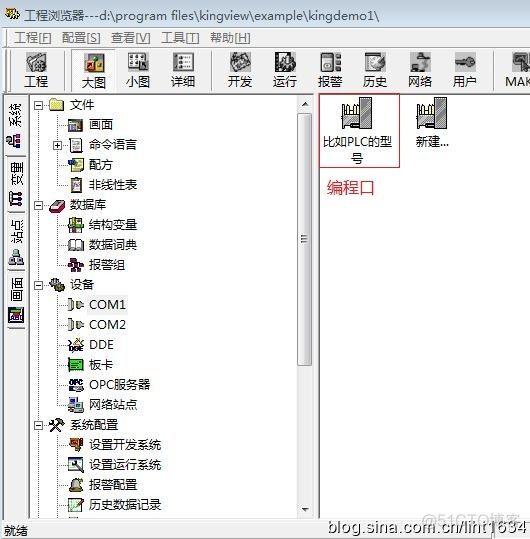Image resolution: width=530 pixels, height=539 pixels.
Task: Select the COM2 port icon
Action: (76, 325)
